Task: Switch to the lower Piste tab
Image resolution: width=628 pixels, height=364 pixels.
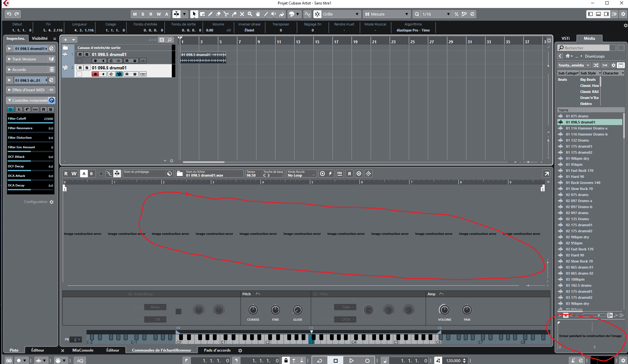Action: [x=14, y=350]
